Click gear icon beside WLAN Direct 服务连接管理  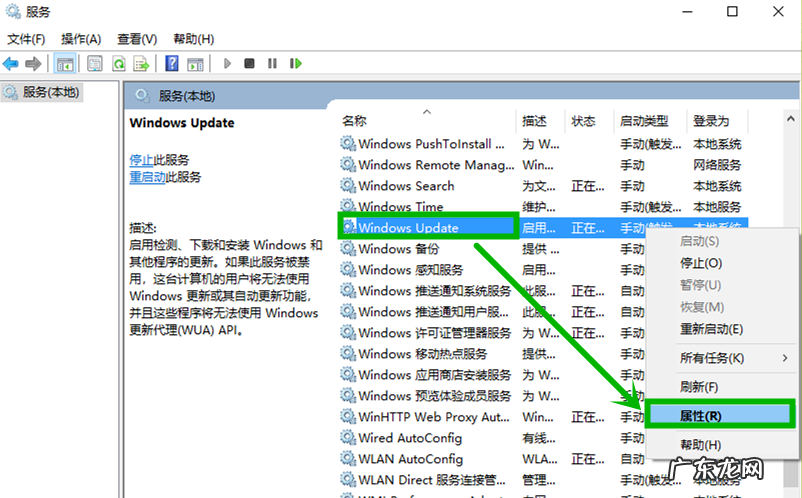pyautogui.click(x=348, y=480)
